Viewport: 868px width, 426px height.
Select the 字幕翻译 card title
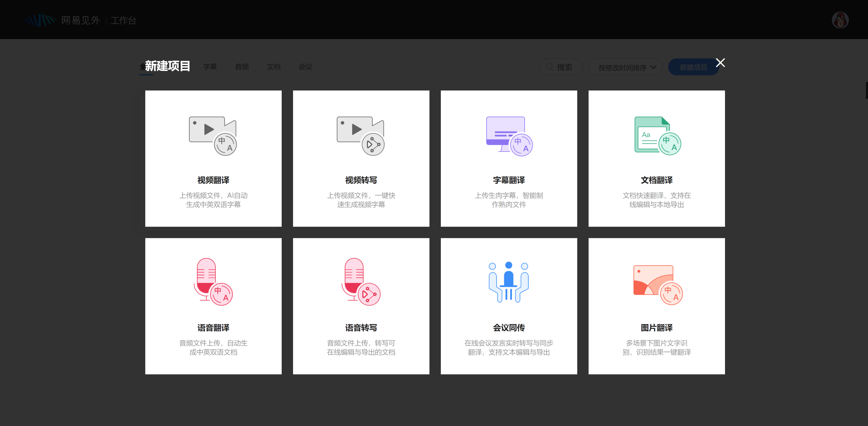coord(509,180)
